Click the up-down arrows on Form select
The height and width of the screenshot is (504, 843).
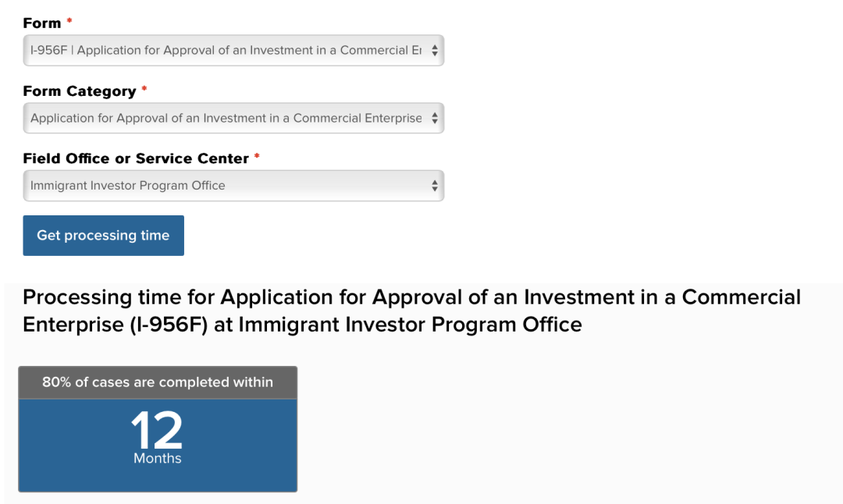[x=435, y=51]
